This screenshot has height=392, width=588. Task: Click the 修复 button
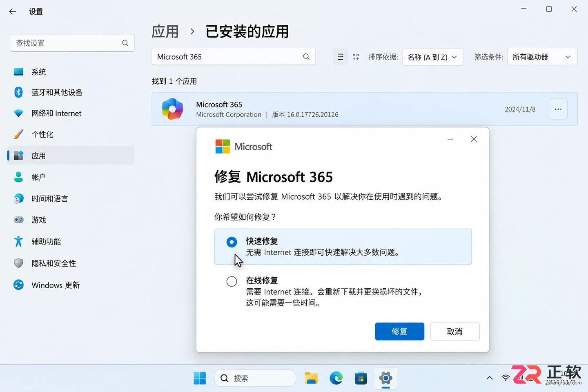click(x=399, y=332)
